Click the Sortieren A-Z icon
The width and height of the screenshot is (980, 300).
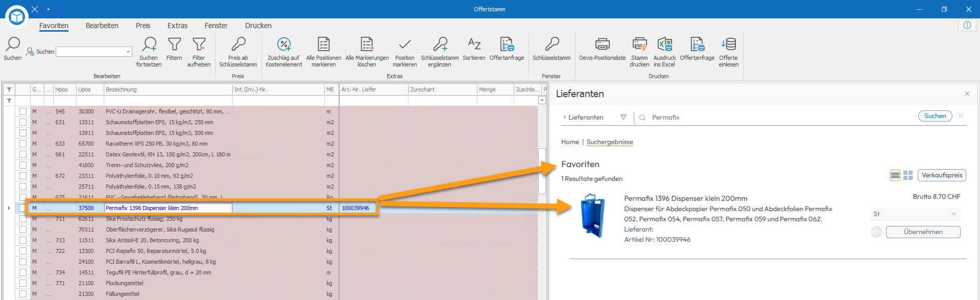[x=474, y=44]
